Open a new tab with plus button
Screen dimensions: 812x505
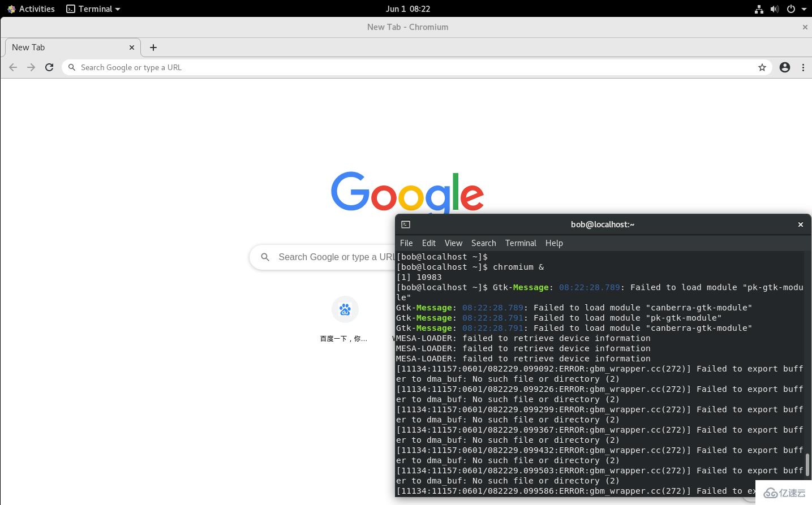(153, 48)
